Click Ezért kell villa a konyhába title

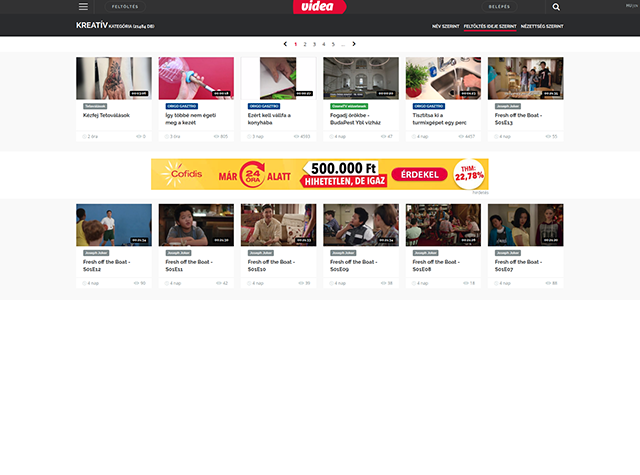tap(269, 119)
